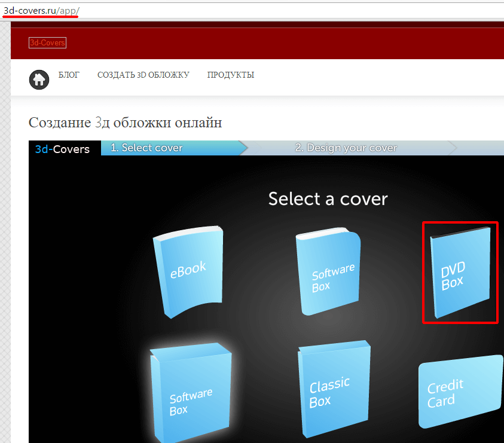This screenshot has width=504, height=443.
Task: Click the 3d-Covers logo in black app header
Action: pyautogui.click(x=62, y=149)
